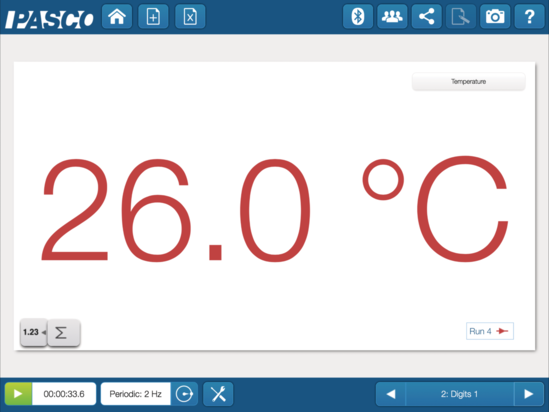Open the shared session people icon
Viewport: 549px width, 412px height.
tap(392, 16)
